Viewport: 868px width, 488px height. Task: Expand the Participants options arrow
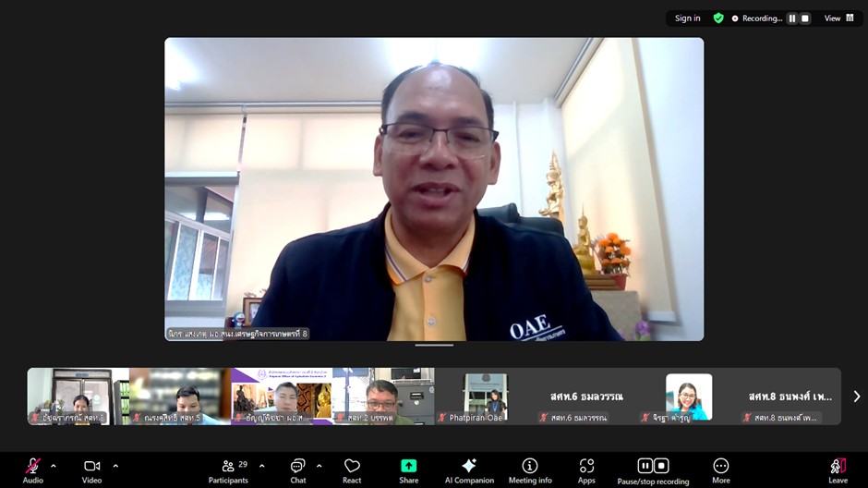click(261, 466)
